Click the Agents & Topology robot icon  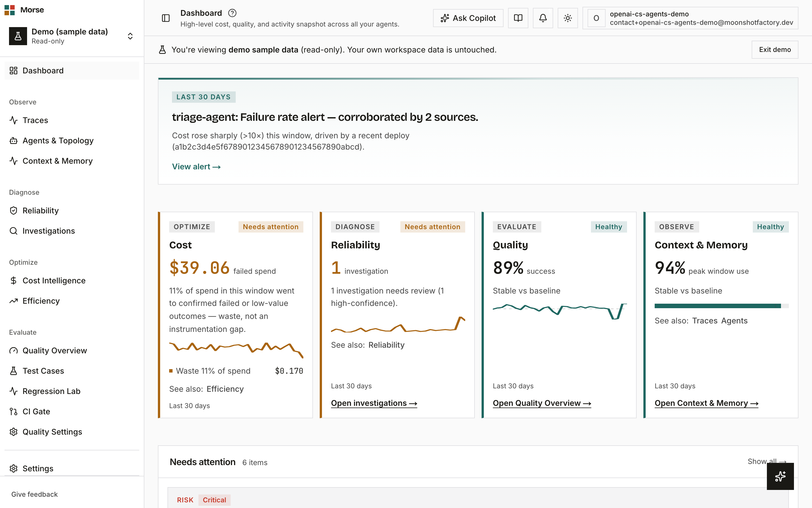click(x=14, y=141)
